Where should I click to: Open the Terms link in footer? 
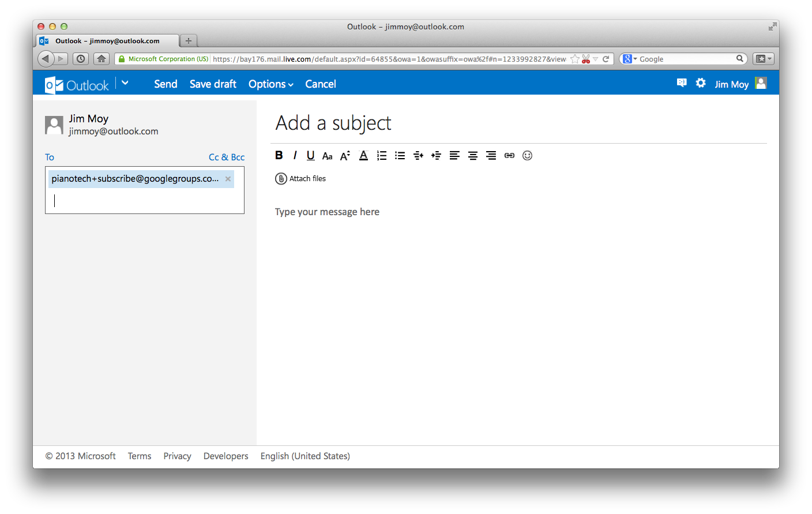[x=140, y=456]
